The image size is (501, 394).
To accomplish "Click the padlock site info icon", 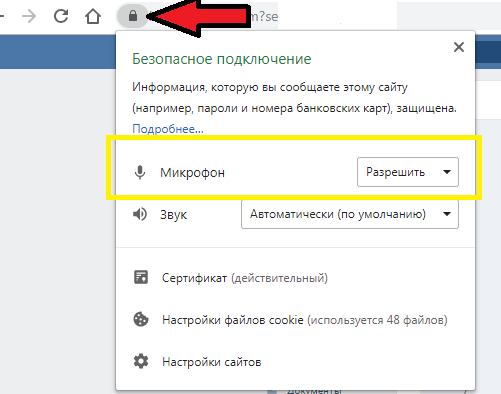I will coord(133,16).
